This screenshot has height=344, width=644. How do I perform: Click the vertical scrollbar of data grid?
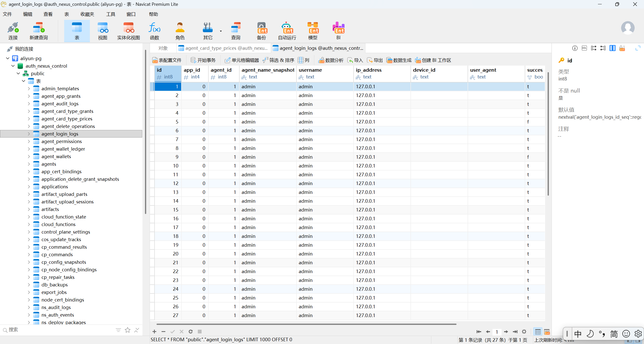548,134
